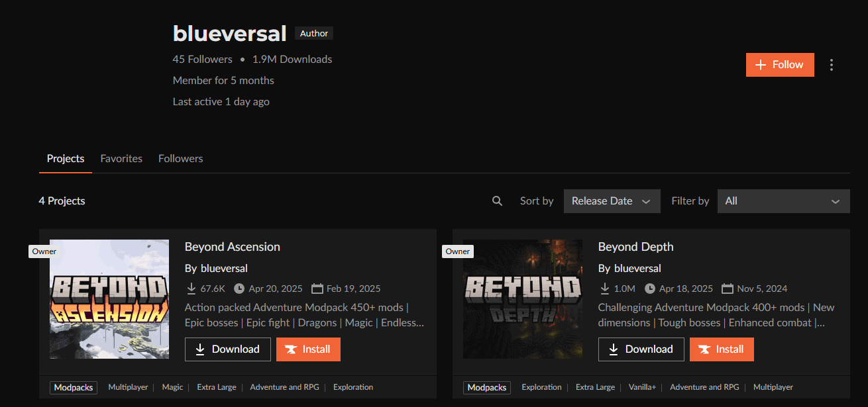Click the Beyond Depth 1.0M download icon
Image resolution: width=868 pixels, height=407 pixels.
pyautogui.click(x=605, y=289)
